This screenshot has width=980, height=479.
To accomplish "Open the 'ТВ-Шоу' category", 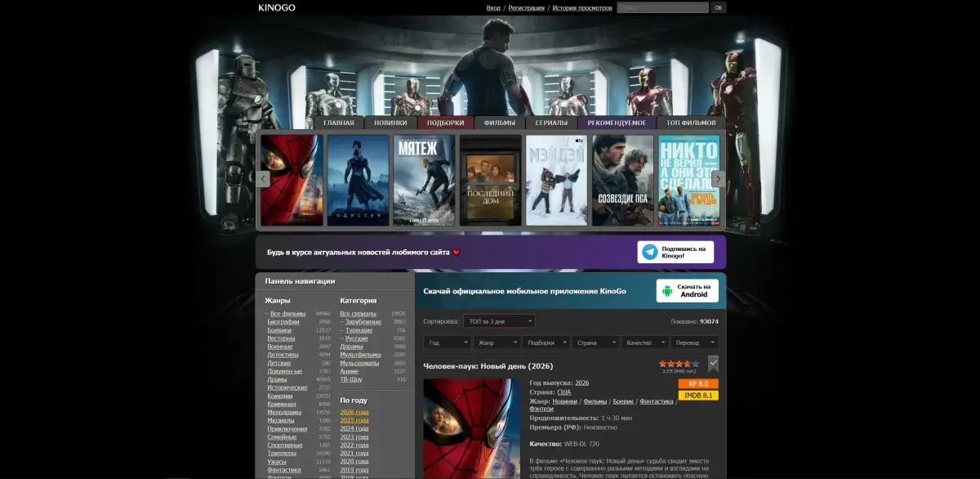I will click(x=352, y=379).
